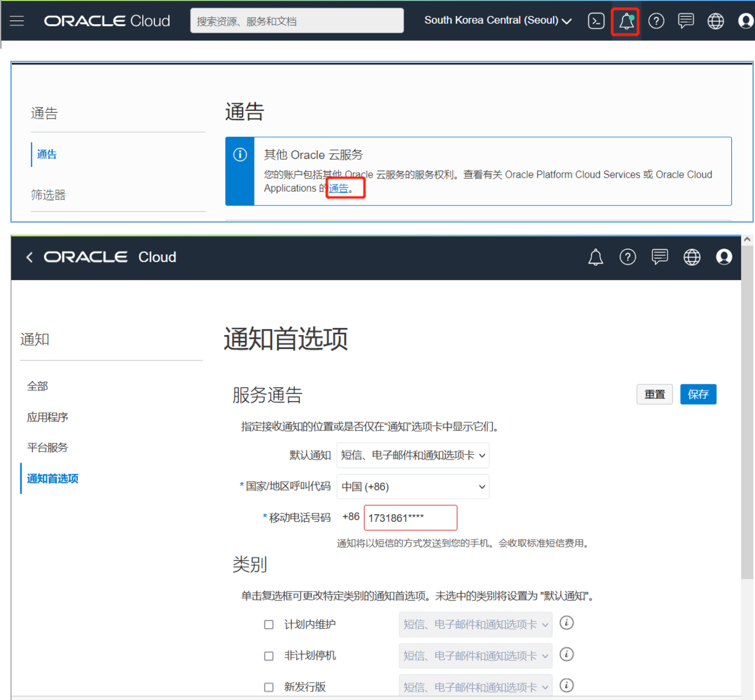Open the 国家/地区呼叫代码 dropdown
The width and height of the screenshot is (755, 700).
[413, 487]
